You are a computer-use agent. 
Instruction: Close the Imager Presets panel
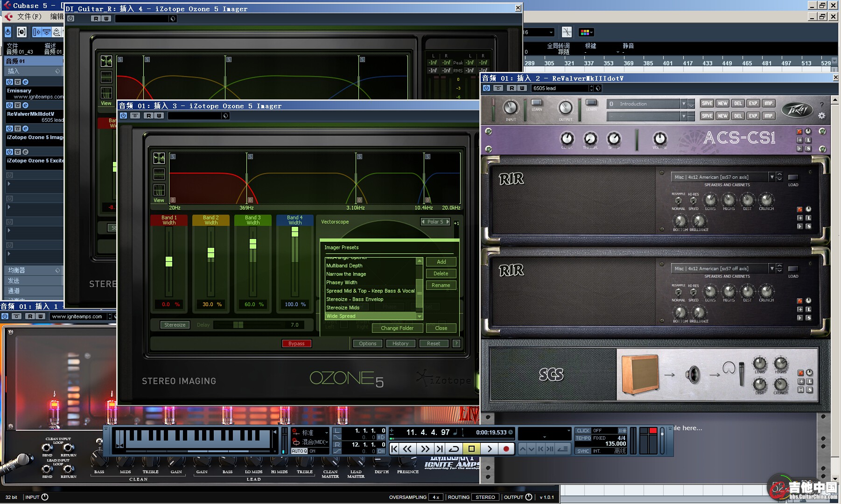tap(441, 328)
